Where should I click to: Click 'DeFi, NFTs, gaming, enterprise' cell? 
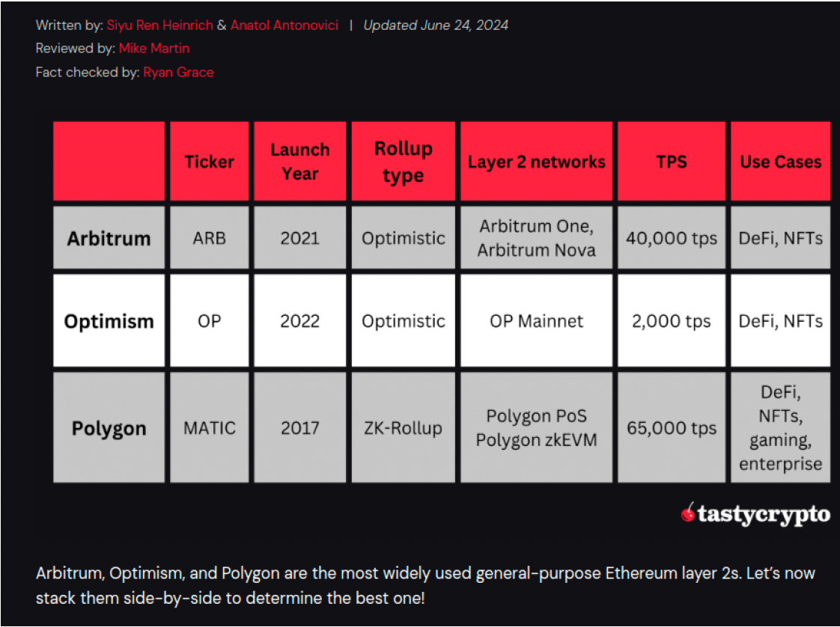click(781, 428)
